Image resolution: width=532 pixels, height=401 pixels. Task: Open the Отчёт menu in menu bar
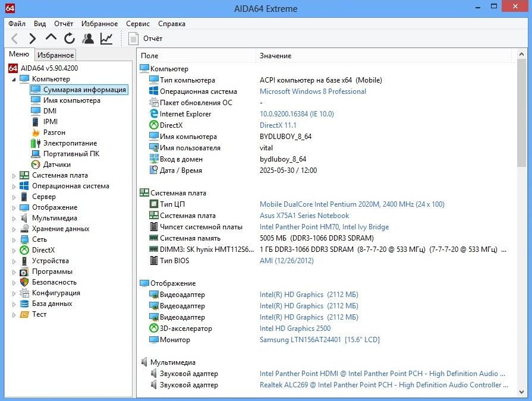pos(64,24)
